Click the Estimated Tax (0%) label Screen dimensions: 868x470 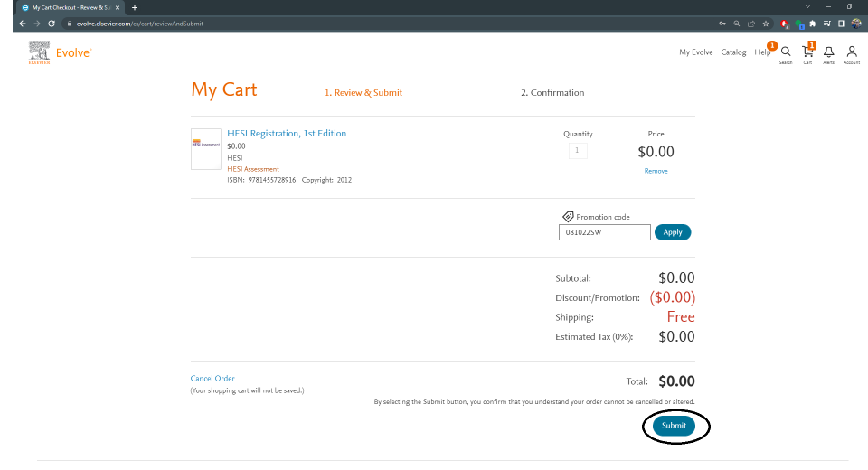[594, 336]
